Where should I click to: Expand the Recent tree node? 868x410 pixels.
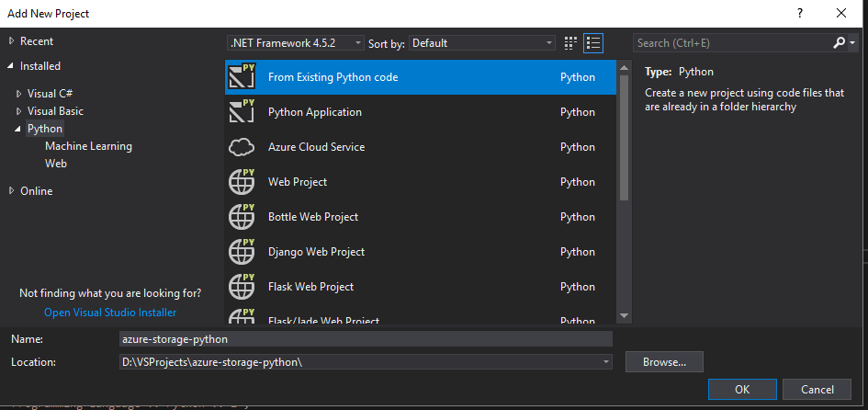(12, 41)
